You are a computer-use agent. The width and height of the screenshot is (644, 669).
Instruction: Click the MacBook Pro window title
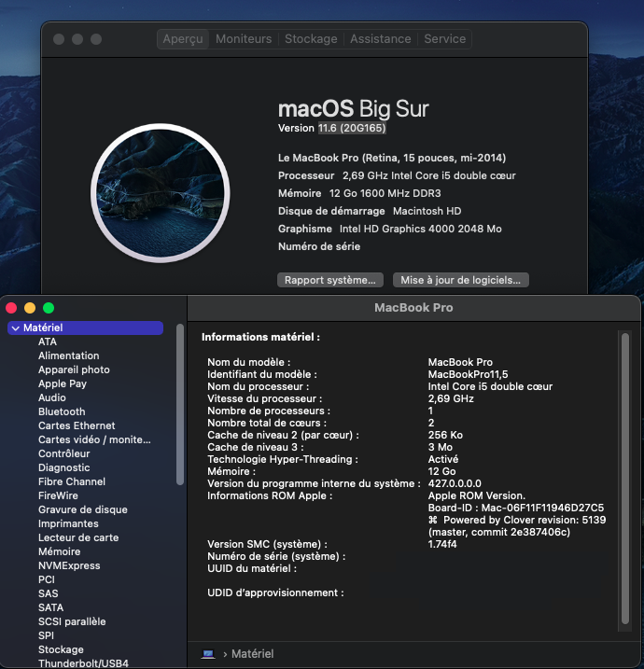(x=413, y=308)
